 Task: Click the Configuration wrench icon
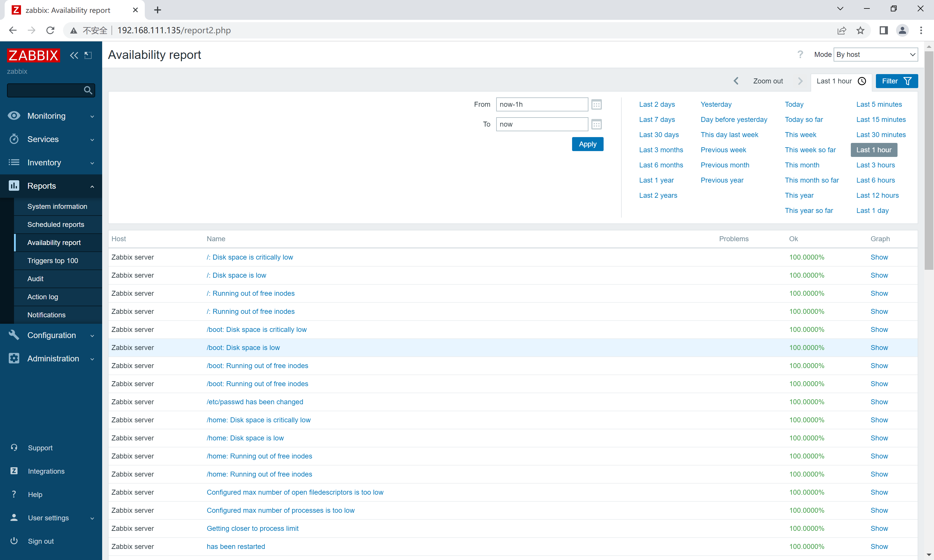[x=14, y=335]
